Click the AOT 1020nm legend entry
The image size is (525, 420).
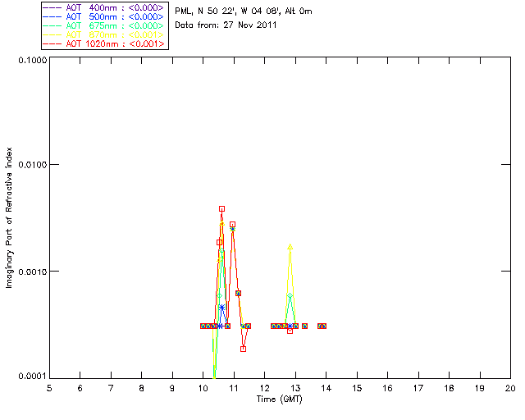click(104, 43)
